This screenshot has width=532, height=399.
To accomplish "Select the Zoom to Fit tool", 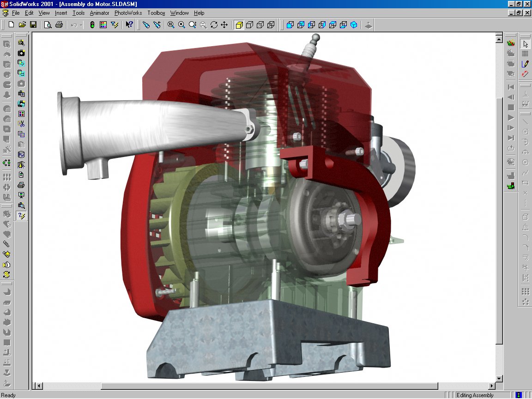I will pyautogui.click(x=171, y=25).
